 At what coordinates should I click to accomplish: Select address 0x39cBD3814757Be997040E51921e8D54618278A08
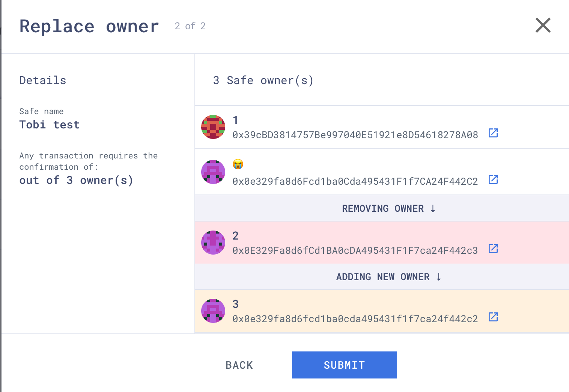355,135
